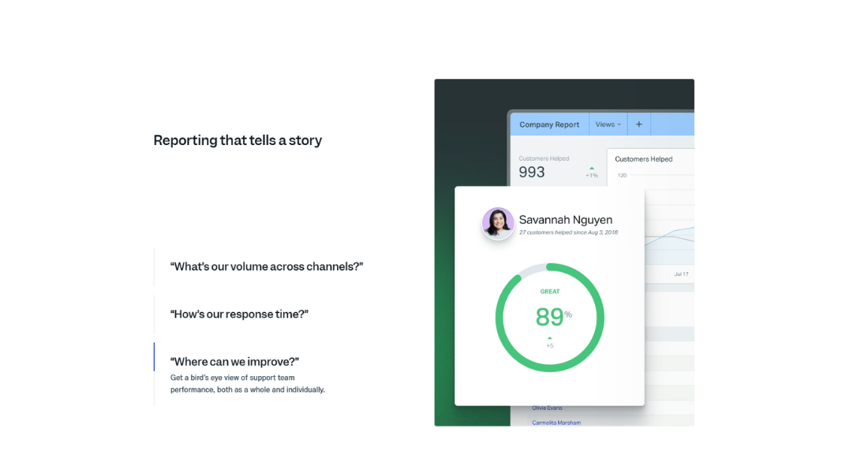This screenshot has height=473, width=868.
Task: Open the Views dropdown
Action: click(x=607, y=124)
